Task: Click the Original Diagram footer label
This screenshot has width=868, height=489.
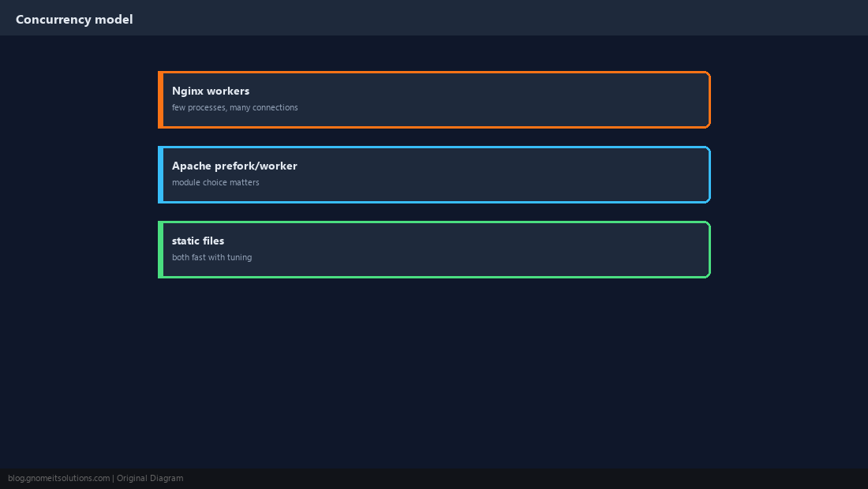Action: click(150, 479)
